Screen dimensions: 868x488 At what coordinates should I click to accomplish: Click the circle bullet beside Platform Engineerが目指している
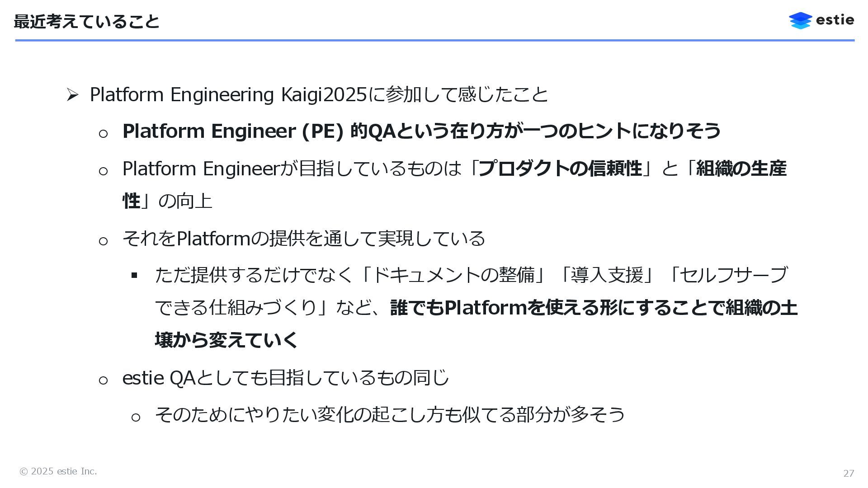(x=103, y=171)
